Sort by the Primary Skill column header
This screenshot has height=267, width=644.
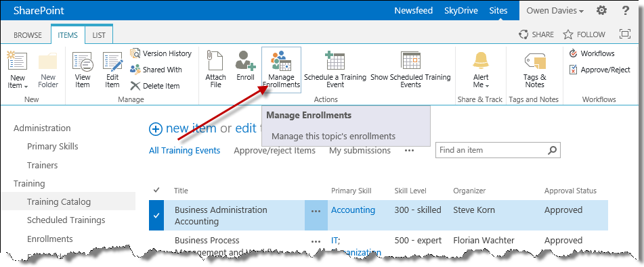(351, 191)
